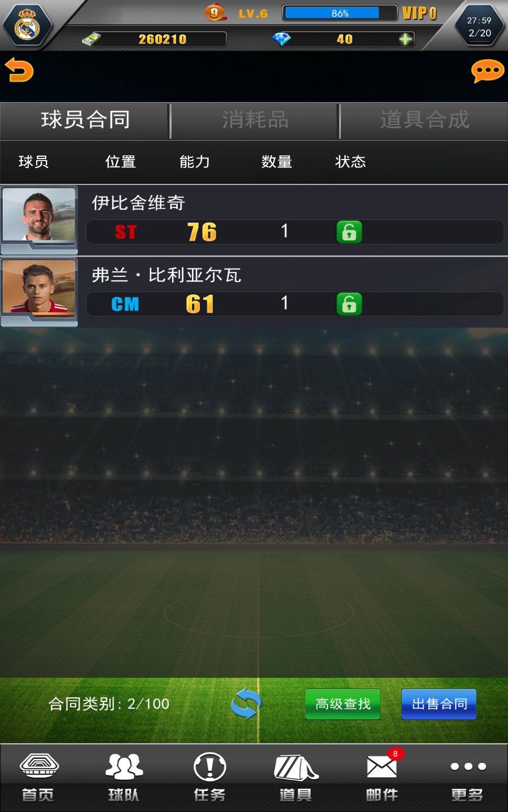Click the 高级查找 advanced search button

point(343,704)
